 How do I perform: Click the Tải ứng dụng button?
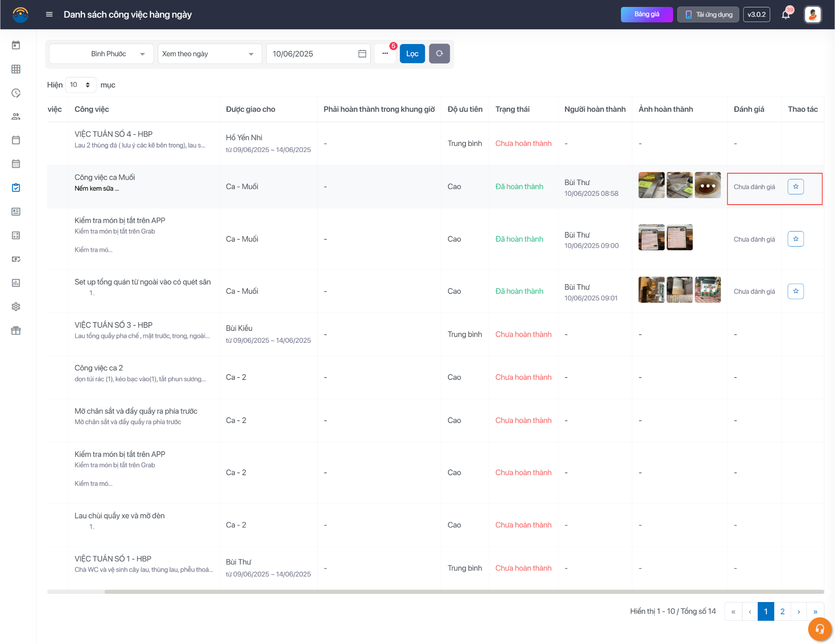pyautogui.click(x=708, y=15)
